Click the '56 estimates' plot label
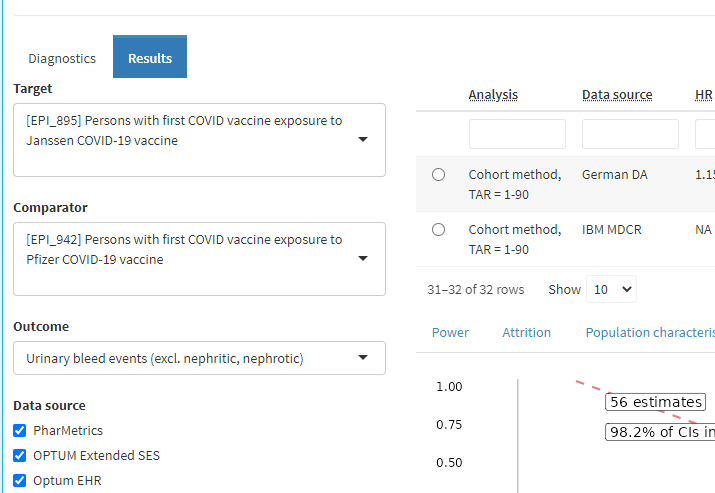 pyautogui.click(x=655, y=402)
